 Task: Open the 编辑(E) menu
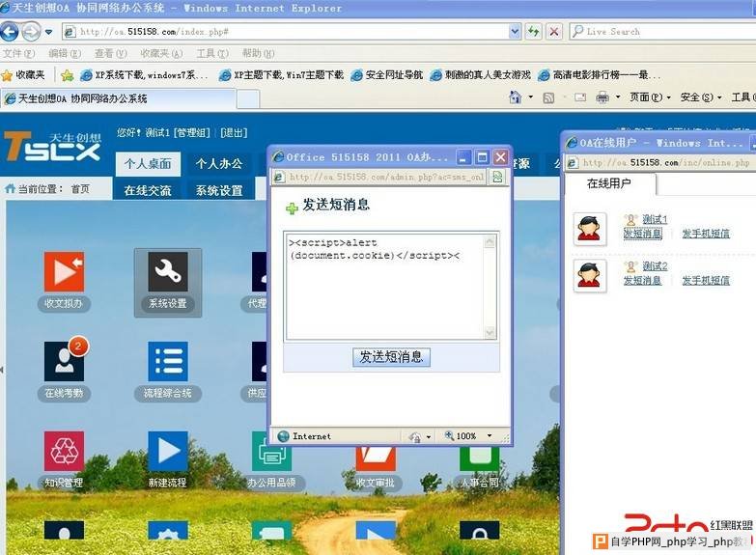coord(65,53)
